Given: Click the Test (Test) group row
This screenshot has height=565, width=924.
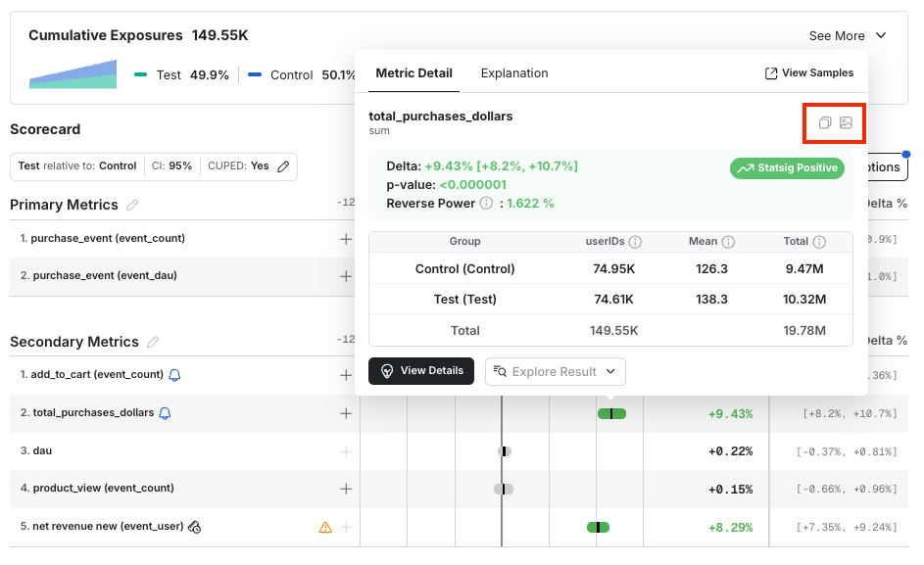Looking at the screenshot, I should click(x=610, y=300).
